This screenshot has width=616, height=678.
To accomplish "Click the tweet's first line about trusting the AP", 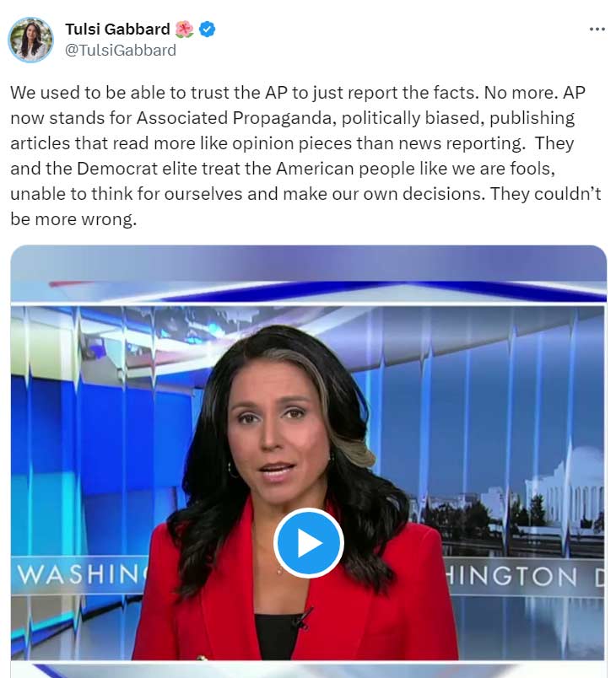I will point(298,93).
